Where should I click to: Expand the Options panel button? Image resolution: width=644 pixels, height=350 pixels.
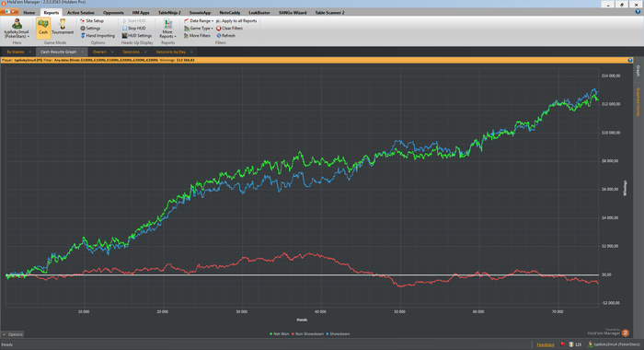click(13, 334)
